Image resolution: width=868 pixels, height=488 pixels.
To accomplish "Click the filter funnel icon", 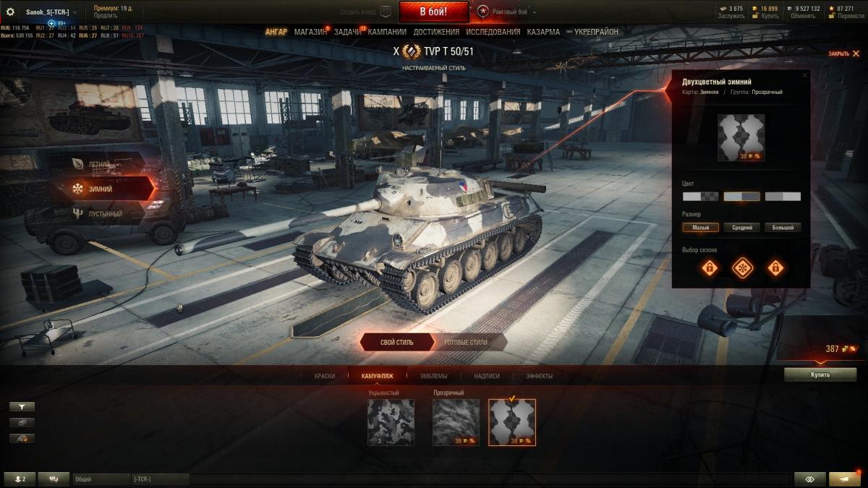I will 22,406.
